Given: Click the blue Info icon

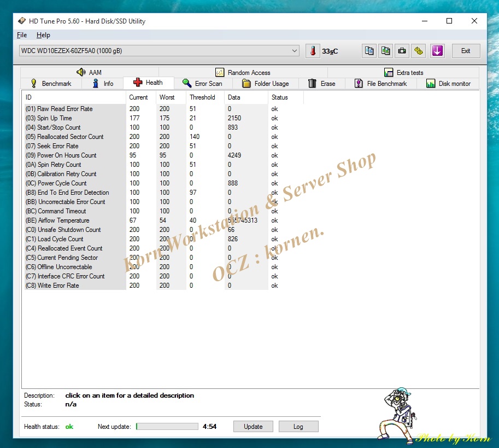Looking at the screenshot, I should [96, 84].
